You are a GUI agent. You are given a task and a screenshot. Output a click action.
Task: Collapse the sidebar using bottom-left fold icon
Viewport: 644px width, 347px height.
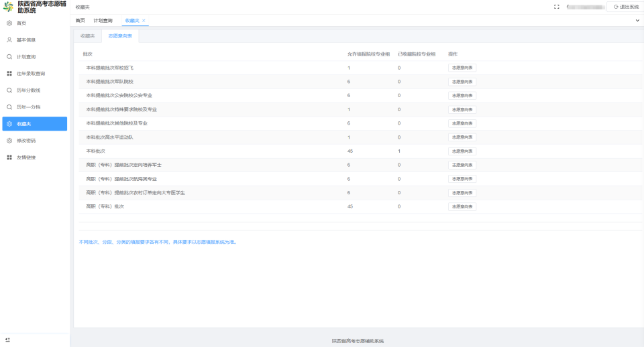8,340
